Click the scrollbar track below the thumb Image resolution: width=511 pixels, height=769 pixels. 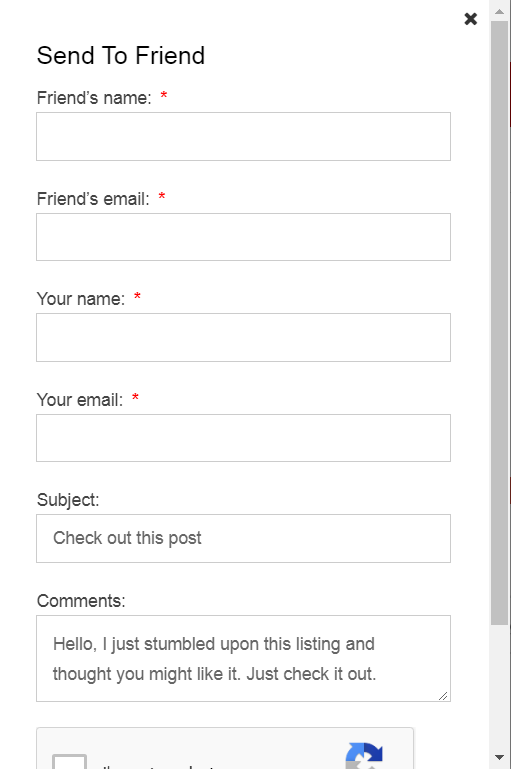(x=500, y=687)
